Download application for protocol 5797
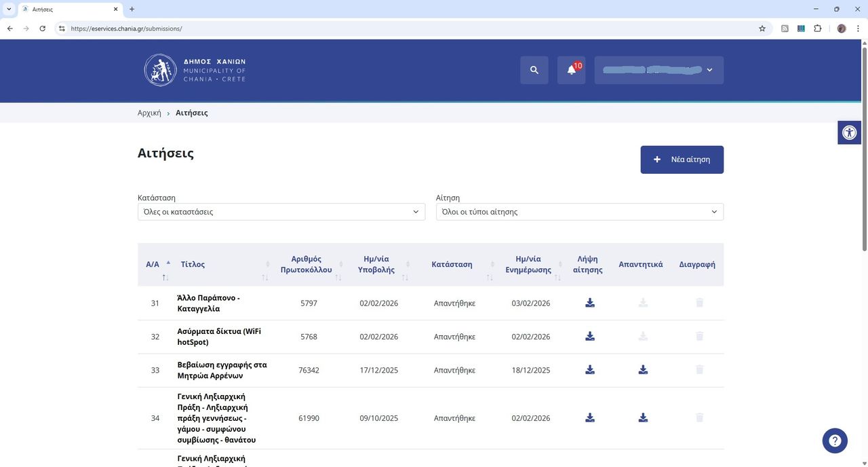Screen dimensions: 868x467 click(x=590, y=303)
